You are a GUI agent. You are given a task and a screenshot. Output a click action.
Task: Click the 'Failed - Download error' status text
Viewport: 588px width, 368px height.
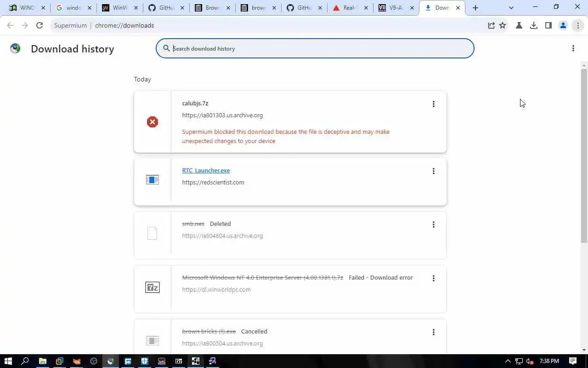tap(381, 277)
